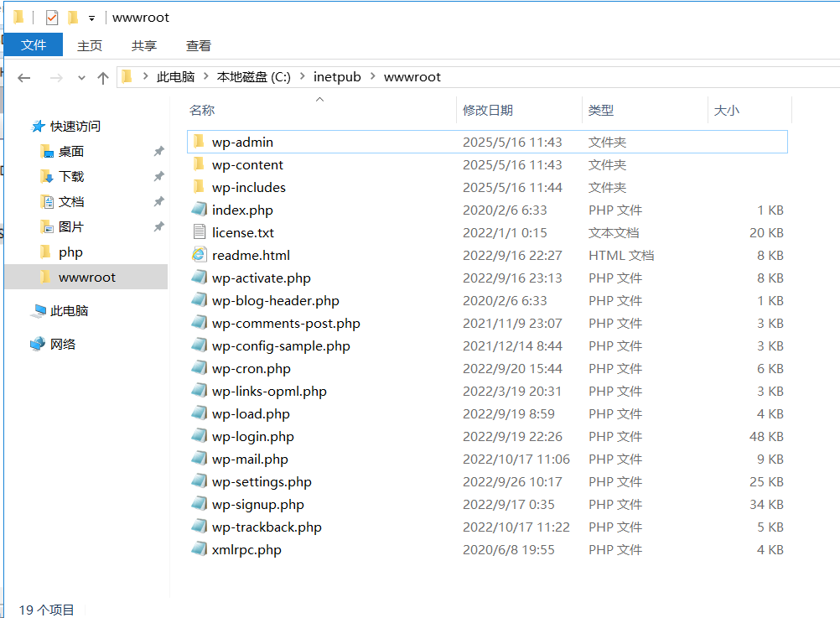
Task: Click the wp-activate.php file icon
Action: pos(199,277)
